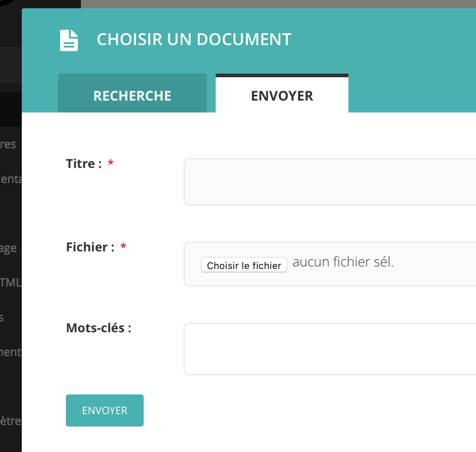Click the 'Mots-clés :' field label

[x=99, y=328]
